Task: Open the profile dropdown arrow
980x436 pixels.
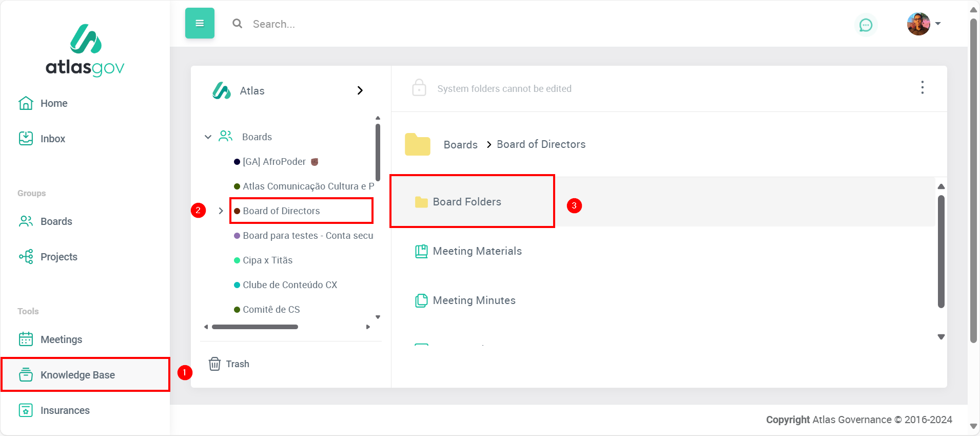Action: [938, 24]
